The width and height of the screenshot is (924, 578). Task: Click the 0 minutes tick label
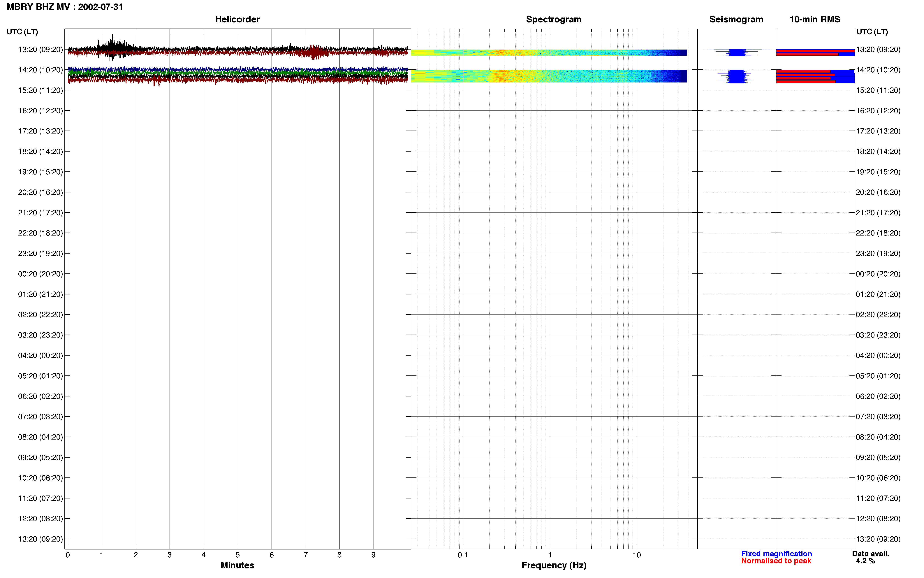(68, 555)
